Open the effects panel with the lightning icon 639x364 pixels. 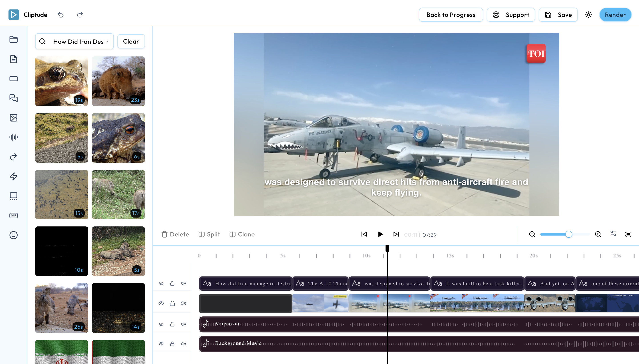(x=13, y=176)
